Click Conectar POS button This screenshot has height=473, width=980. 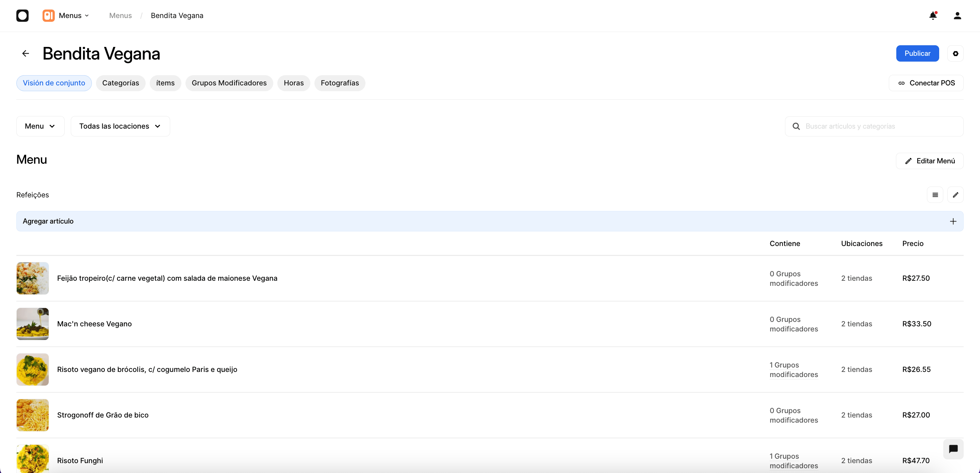coord(926,83)
